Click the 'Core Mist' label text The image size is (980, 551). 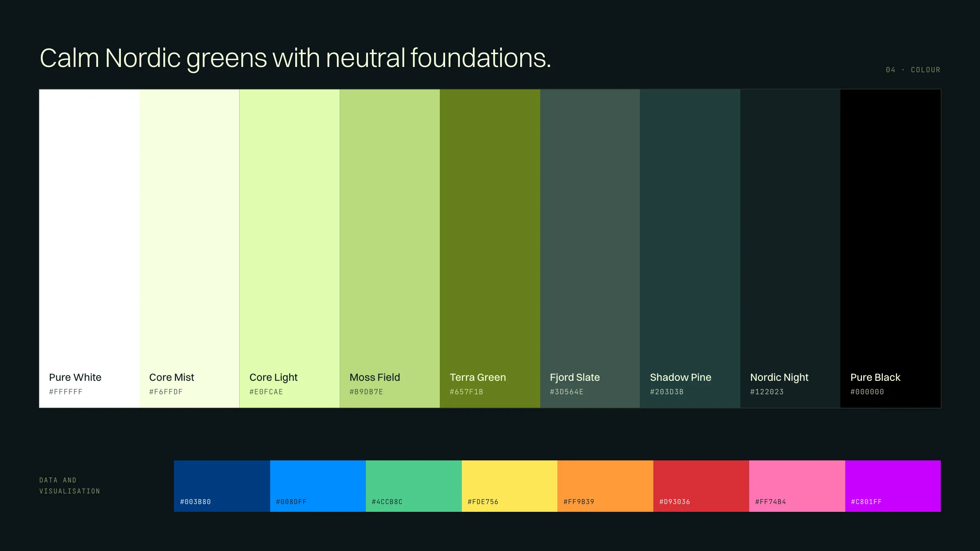[171, 378]
